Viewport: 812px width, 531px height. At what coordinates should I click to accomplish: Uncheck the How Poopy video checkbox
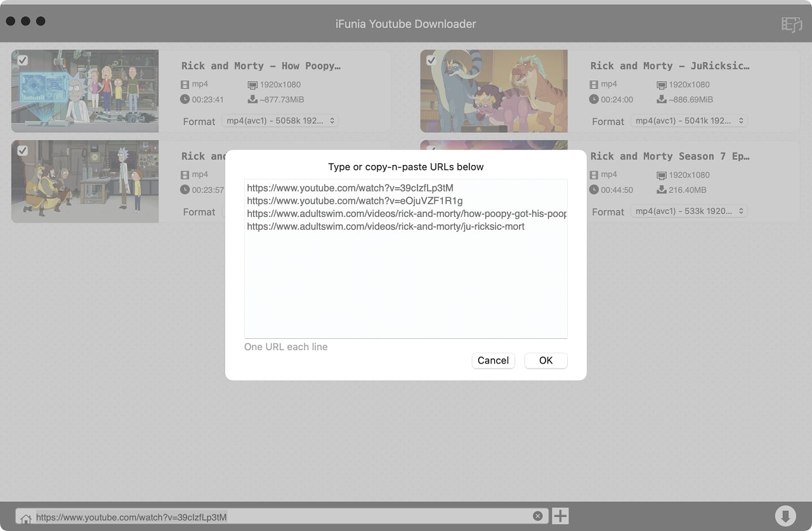click(x=22, y=60)
